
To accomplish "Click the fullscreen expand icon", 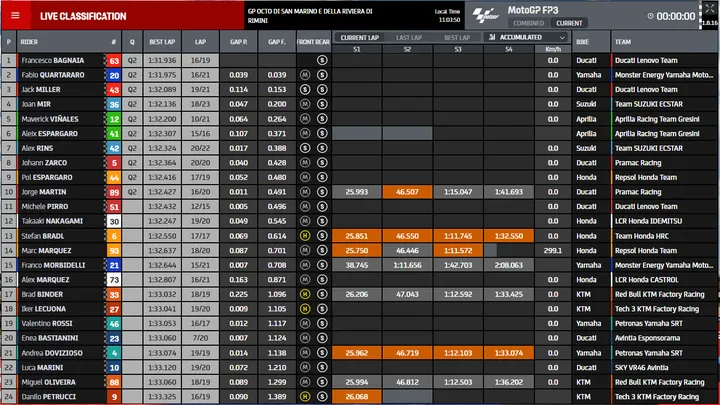I will coord(709,8).
